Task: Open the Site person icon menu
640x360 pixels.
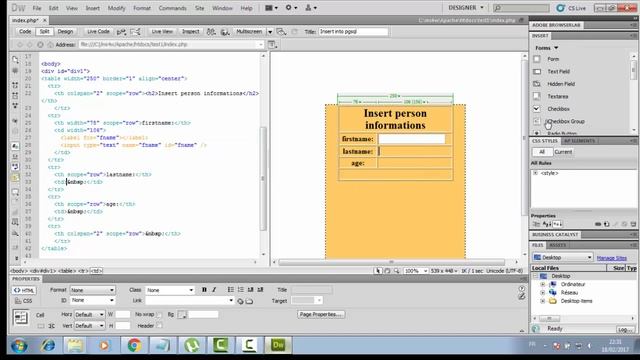Action: [311, 8]
